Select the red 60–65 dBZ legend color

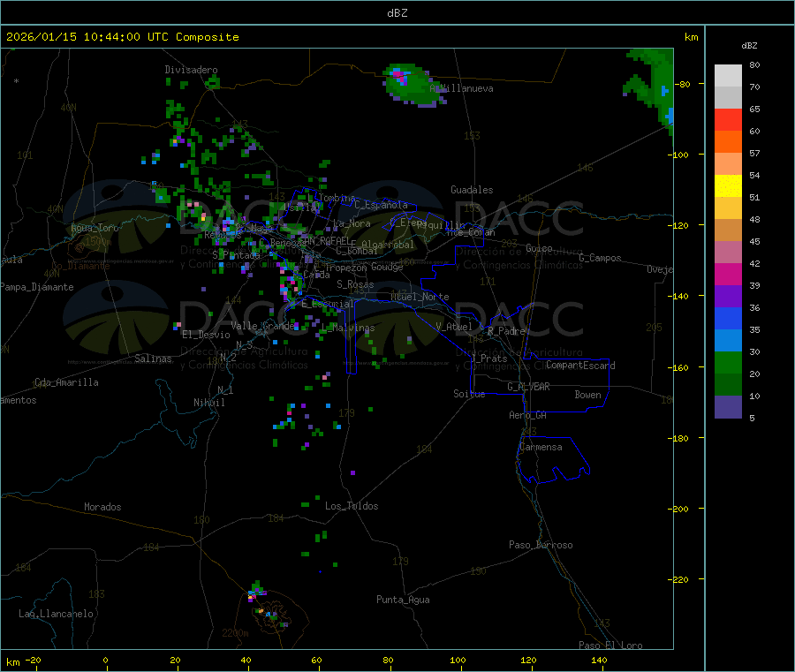[728, 119]
